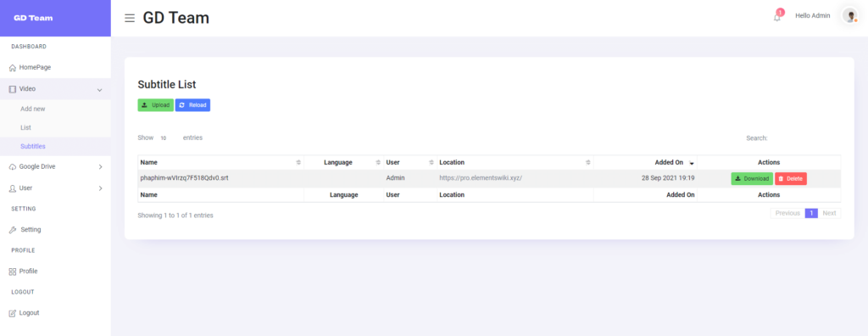This screenshot has height=336, width=868.
Task: Delete the phaphim subtitle file
Action: (791, 178)
